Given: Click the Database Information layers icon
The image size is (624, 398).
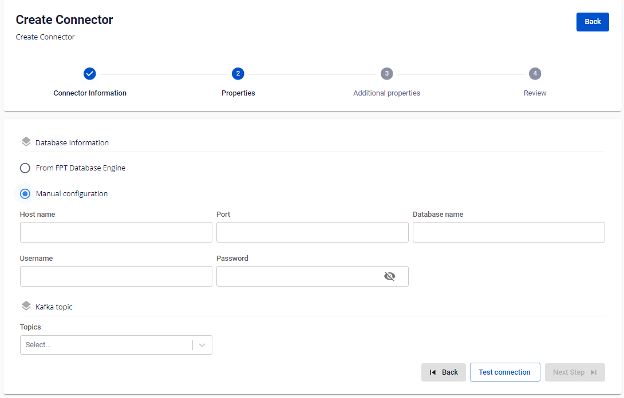Looking at the screenshot, I should tap(26, 142).
